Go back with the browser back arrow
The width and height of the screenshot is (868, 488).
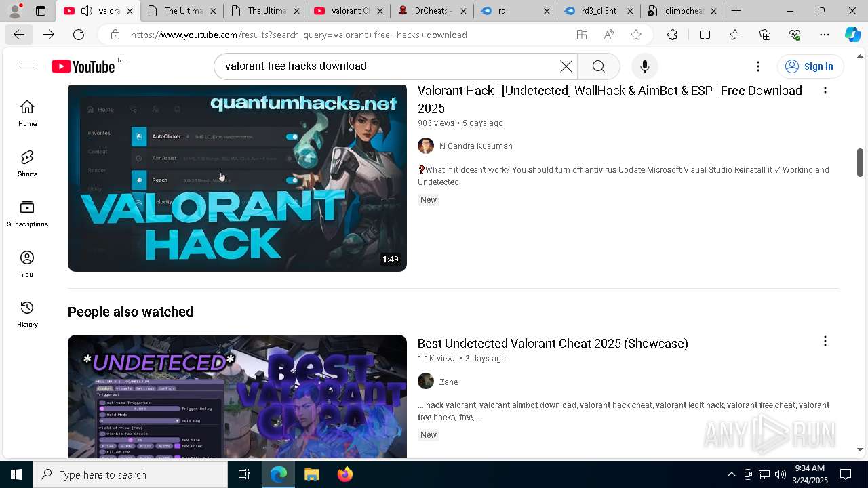(x=19, y=35)
